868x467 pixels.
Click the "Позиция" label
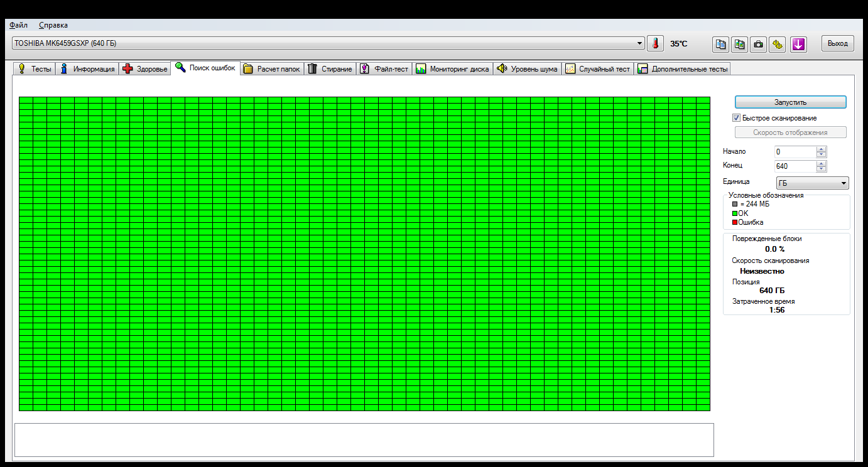pyautogui.click(x=746, y=282)
